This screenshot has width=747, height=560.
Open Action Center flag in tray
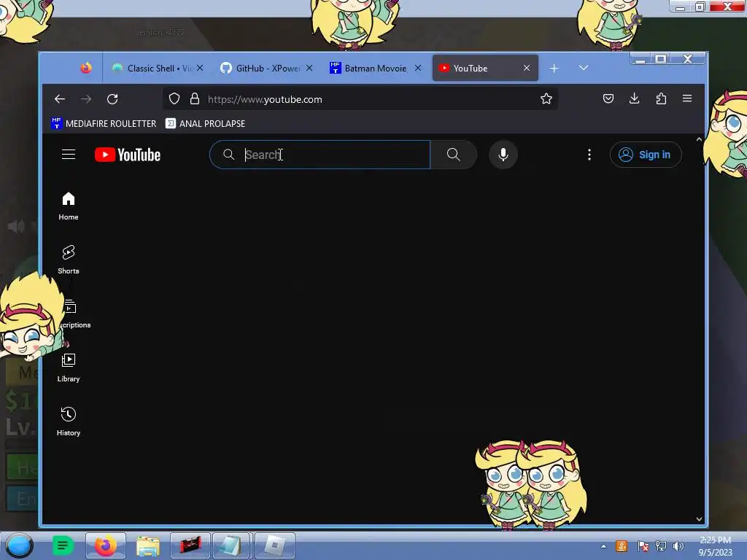click(643, 546)
